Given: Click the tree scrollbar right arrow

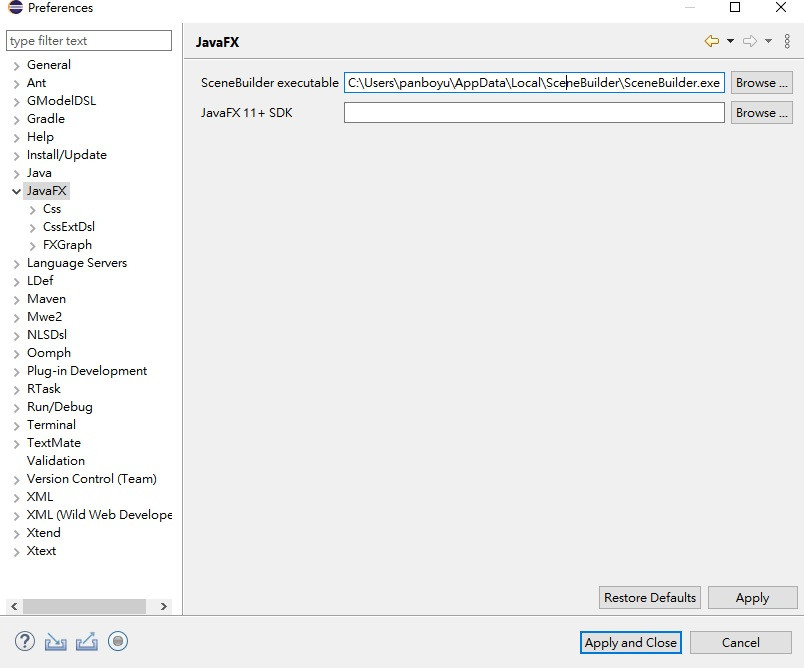Looking at the screenshot, I should (x=164, y=606).
